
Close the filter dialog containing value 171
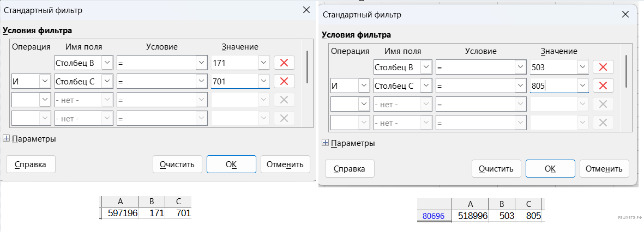pyautogui.click(x=305, y=10)
